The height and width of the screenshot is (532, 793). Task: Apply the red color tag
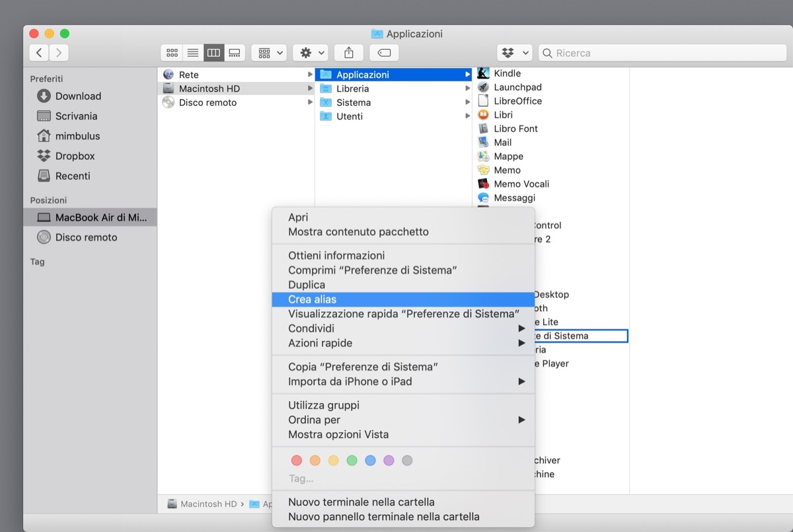297,461
